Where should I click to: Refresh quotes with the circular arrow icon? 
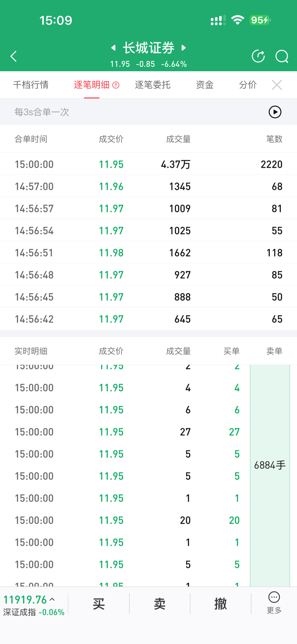(x=258, y=56)
